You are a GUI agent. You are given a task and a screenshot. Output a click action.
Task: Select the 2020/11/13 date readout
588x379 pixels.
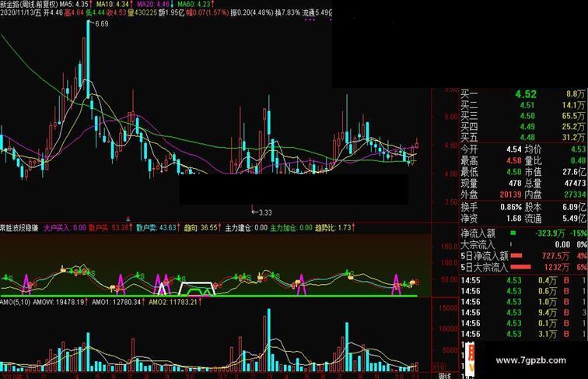[x=21, y=12]
